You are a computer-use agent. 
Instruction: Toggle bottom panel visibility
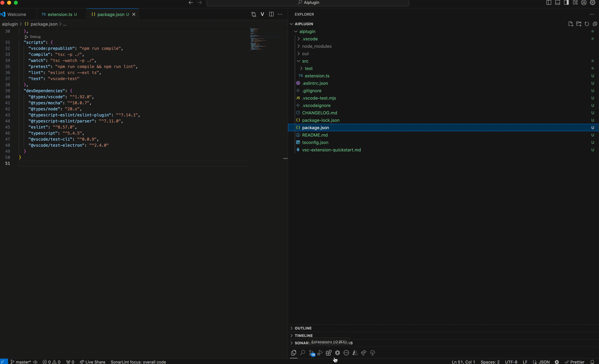point(557,3)
